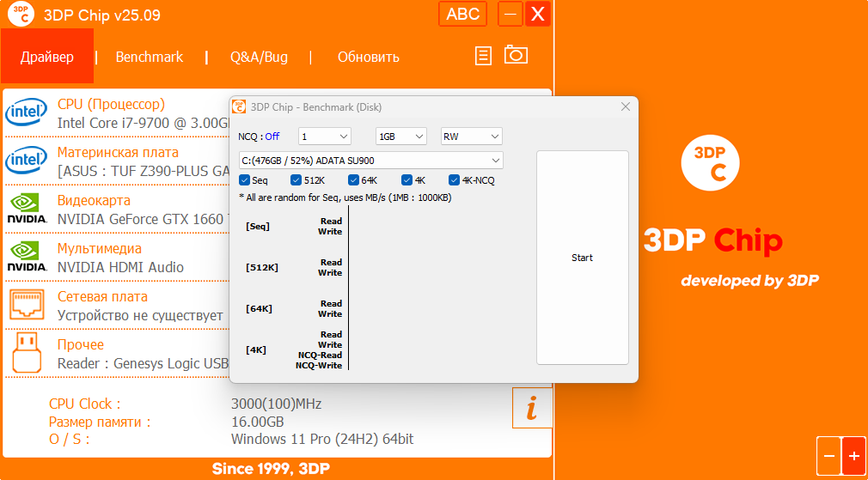
Task: Toggle the 512K test checkbox
Action: (x=296, y=180)
